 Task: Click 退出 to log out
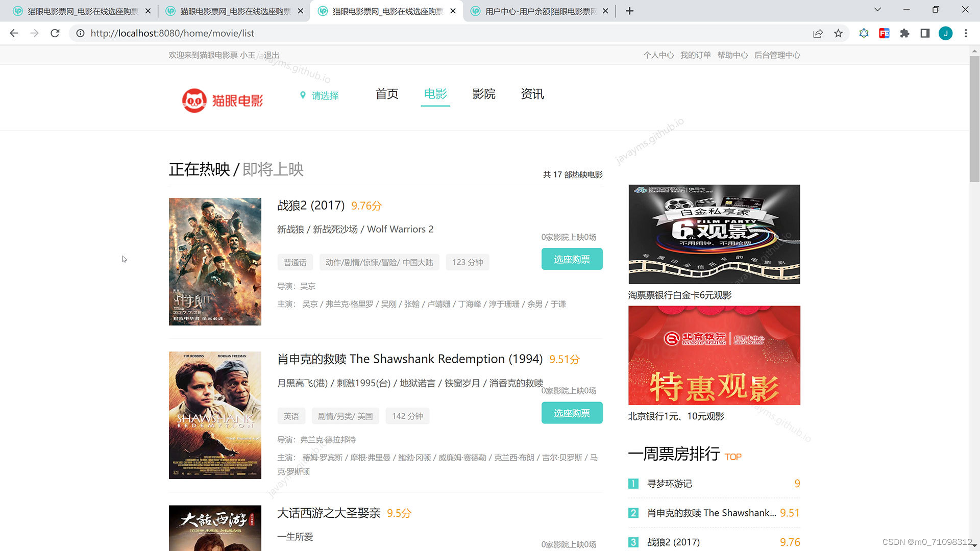(x=272, y=55)
